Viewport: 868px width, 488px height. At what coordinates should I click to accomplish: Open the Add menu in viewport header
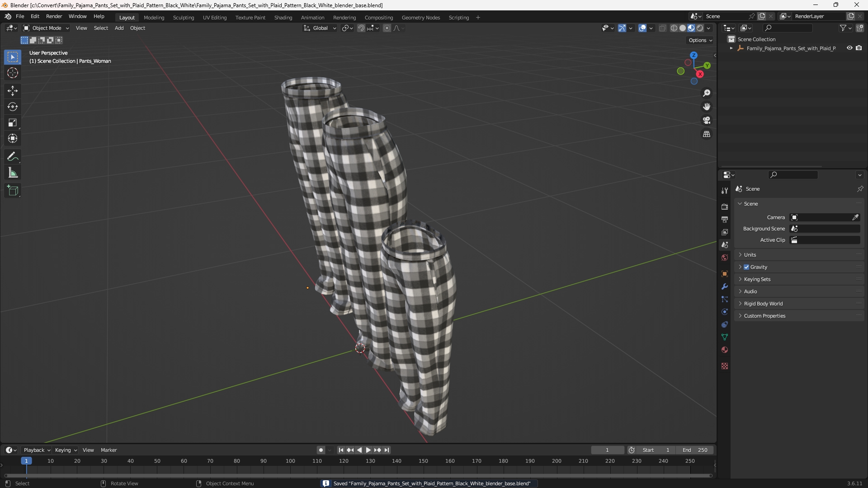coord(119,28)
